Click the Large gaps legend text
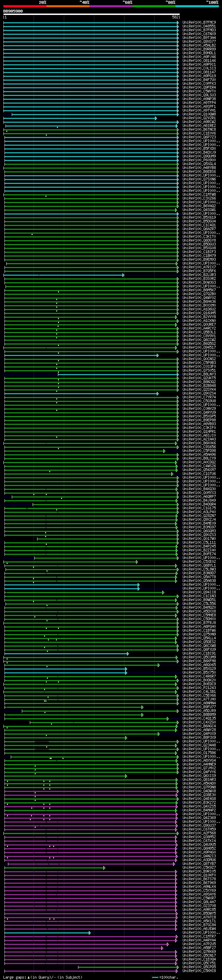This screenshot has height=980, width=222. point(43,977)
